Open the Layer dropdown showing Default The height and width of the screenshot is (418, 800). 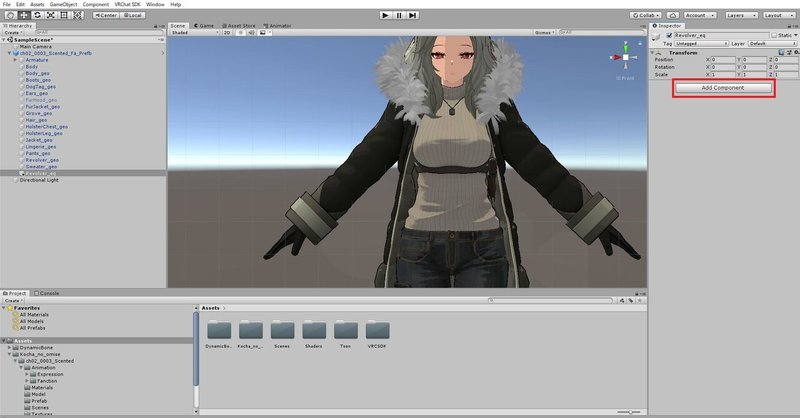pyautogui.click(x=772, y=44)
